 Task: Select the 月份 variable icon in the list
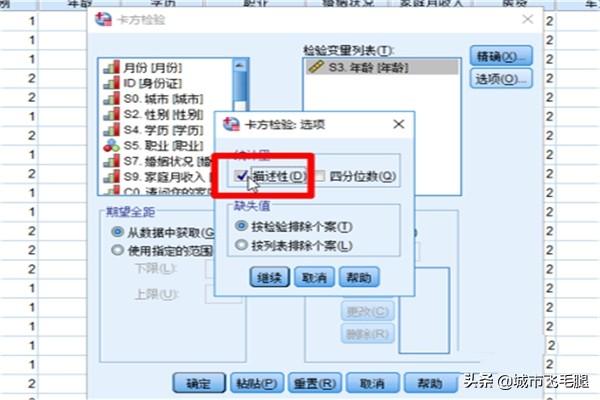click(111, 68)
